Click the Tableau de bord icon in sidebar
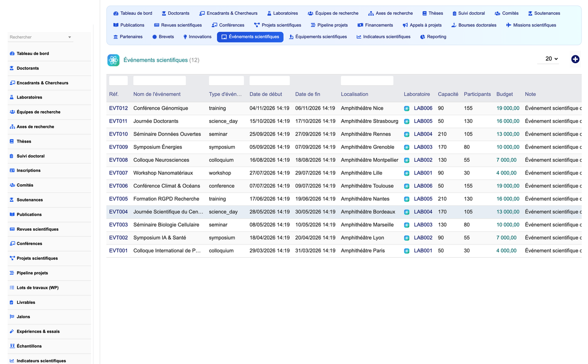588x364 pixels. tap(12, 53)
